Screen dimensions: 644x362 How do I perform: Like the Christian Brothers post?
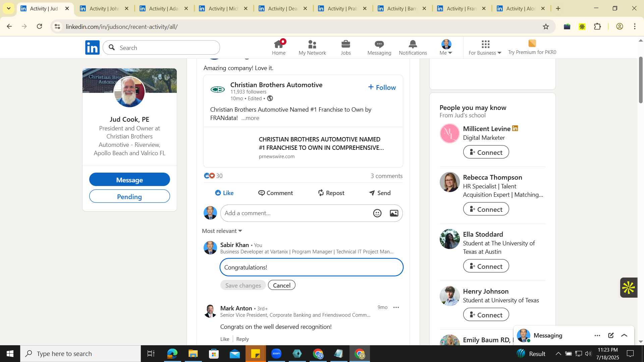click(224, 193)
